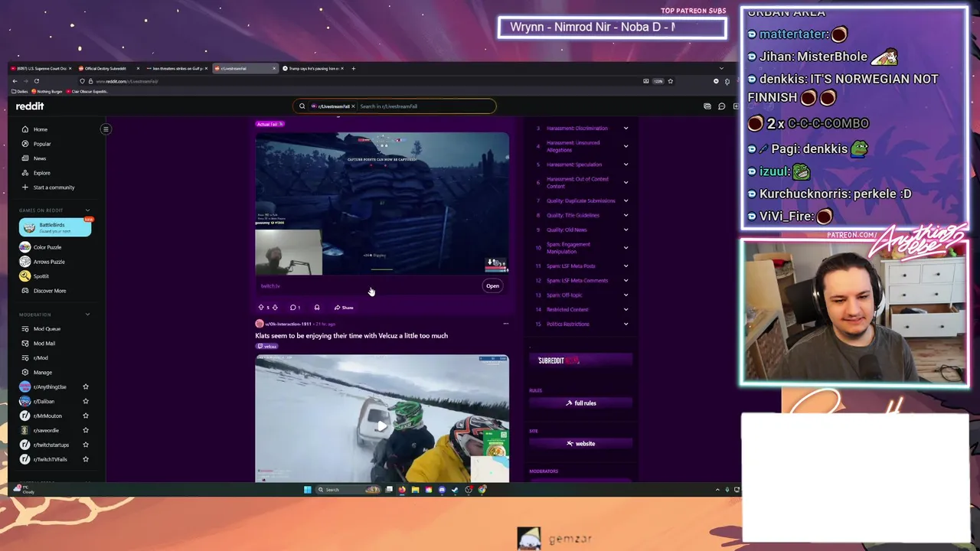Switch to Iran threatens strikes tab
The width and height of the screenshot is (980, 551).
[x=178, y=69]
